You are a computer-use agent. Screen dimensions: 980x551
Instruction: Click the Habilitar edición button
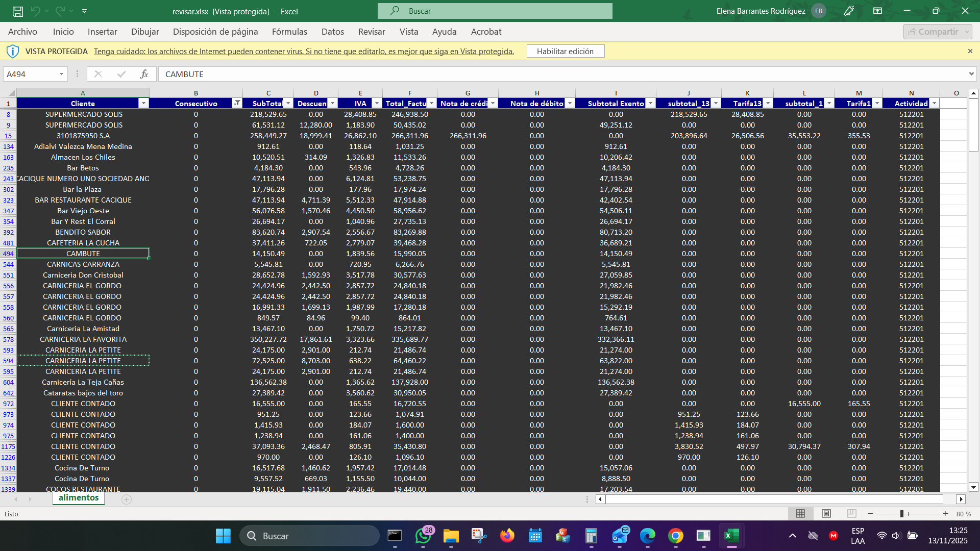565,51
